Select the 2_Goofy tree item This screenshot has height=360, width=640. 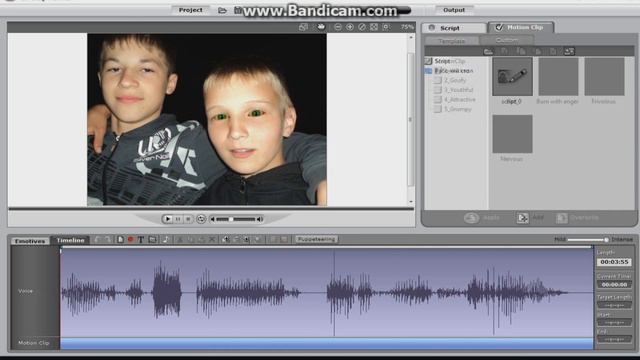coord(455,80)
